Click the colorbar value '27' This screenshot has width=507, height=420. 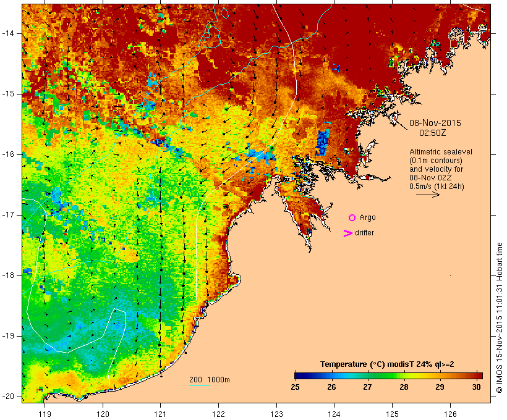(367, 387)
